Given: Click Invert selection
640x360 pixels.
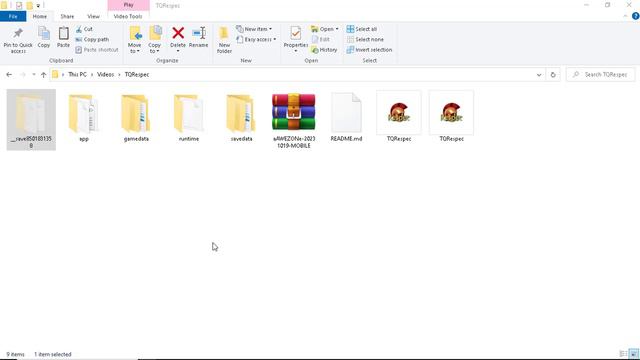Looking at the screenshot, I should point(369,50).
